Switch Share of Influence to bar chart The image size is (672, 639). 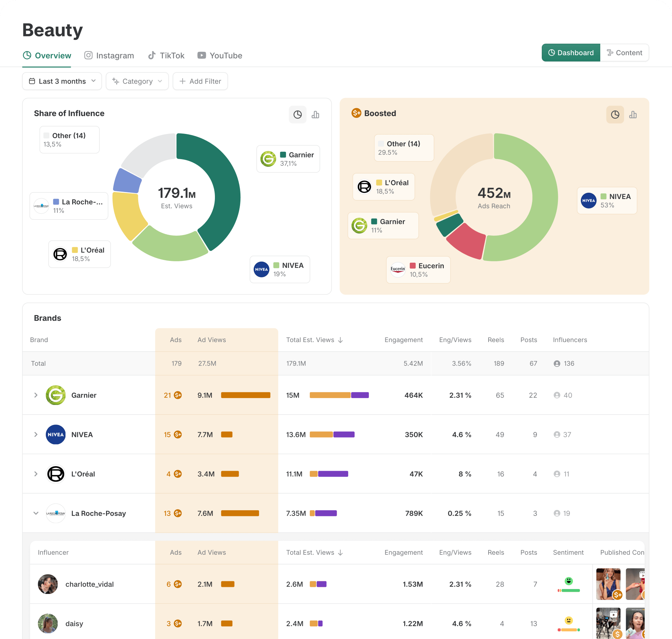click(315, 115)
